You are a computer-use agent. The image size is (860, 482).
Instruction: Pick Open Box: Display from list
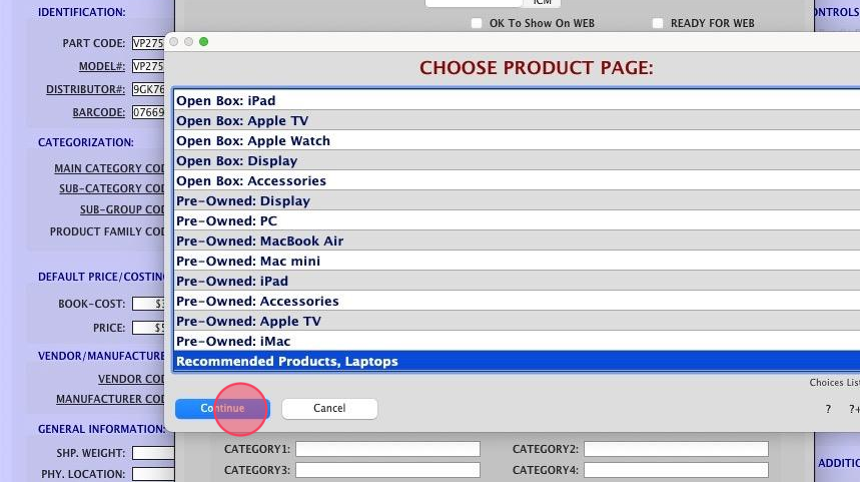tap(517, 161)
